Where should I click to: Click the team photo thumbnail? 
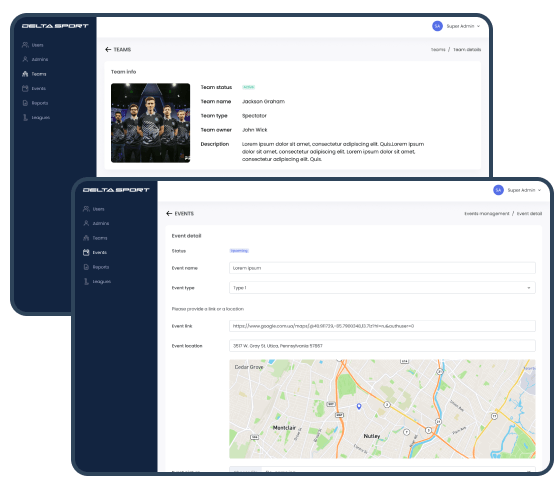tap(151, 123)
